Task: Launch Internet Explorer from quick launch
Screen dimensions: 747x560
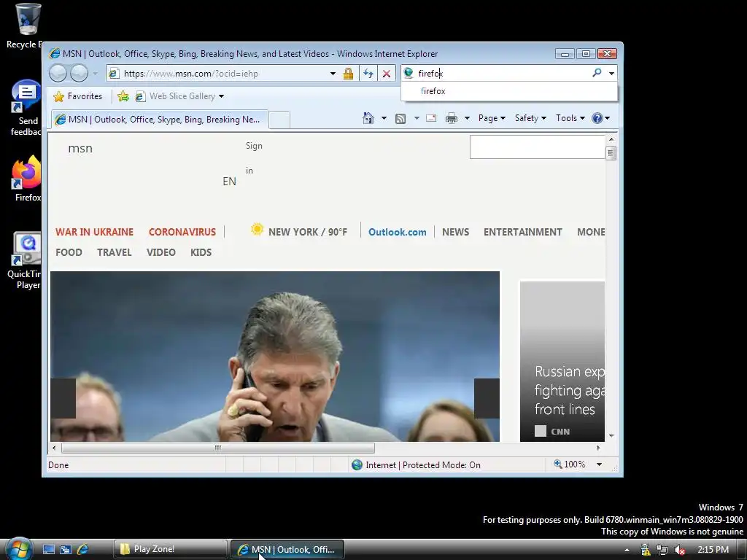Action: [82, 550]
